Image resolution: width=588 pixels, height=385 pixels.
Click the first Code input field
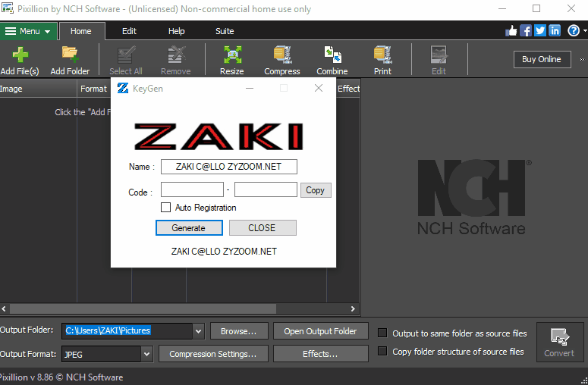[x=192, y=189]
